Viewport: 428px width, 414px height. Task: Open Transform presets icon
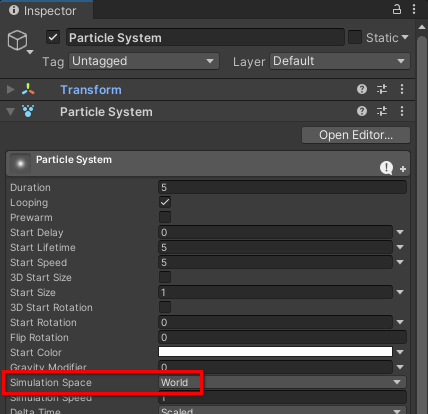382,89
